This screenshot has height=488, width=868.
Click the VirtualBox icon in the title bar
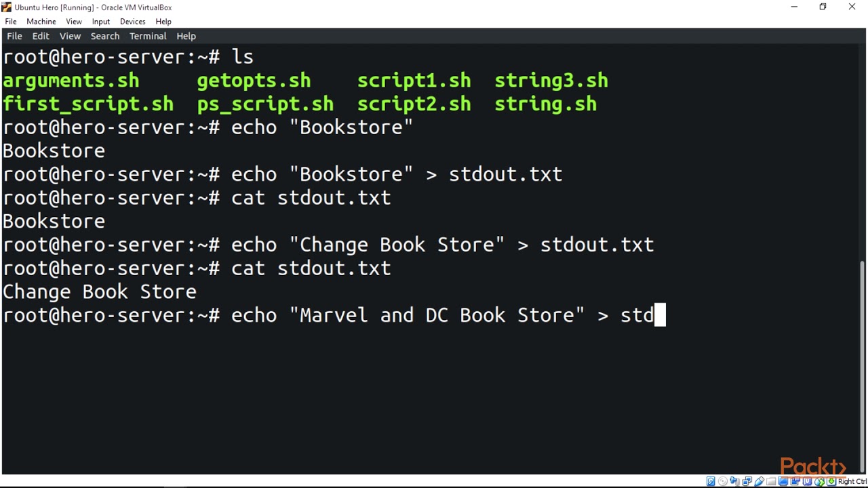(x=7, y=7)
